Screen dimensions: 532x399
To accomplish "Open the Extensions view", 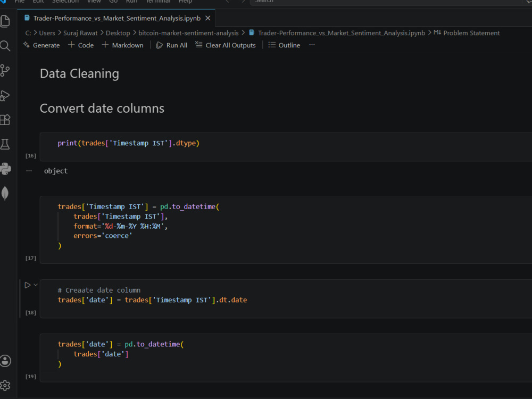I will coord(5,120).
